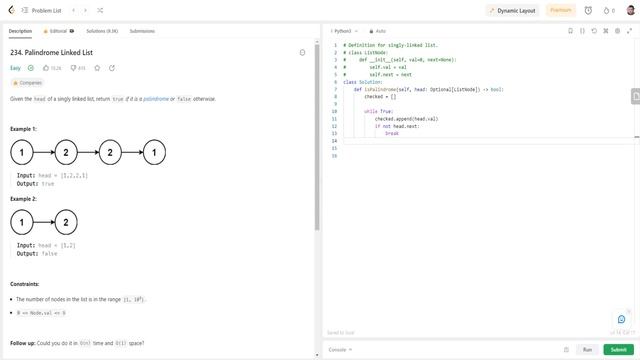
Task: Switch to the Submissions tab
Action: pos(142,31)
